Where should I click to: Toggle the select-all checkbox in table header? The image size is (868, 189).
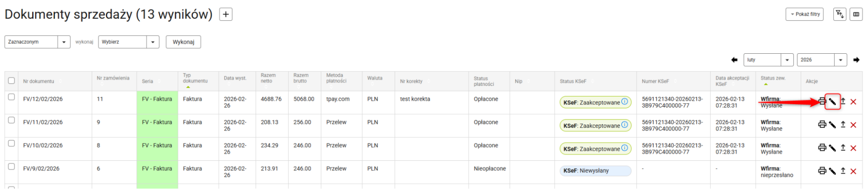click(x=12, y=81)
